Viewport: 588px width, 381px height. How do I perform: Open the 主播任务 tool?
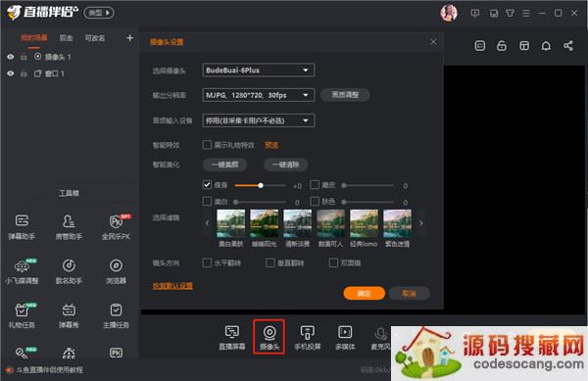[116, 315]
